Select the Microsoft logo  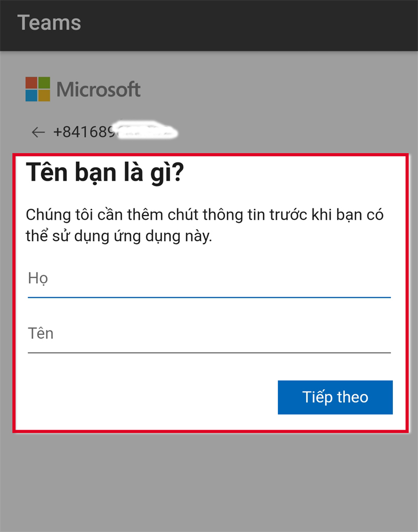tap(83, 89)
